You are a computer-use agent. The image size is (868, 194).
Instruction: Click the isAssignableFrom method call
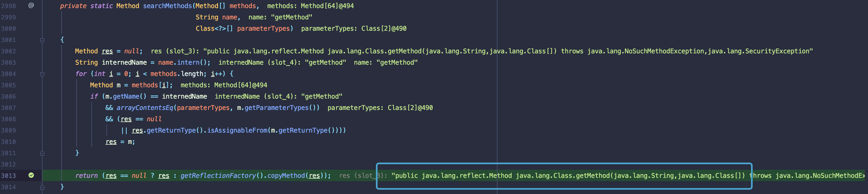click(x=237, y=130)
